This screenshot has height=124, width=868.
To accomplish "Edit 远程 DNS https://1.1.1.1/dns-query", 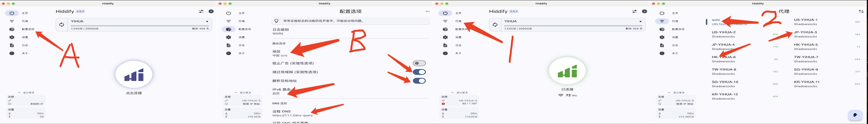I will (350, 113).
